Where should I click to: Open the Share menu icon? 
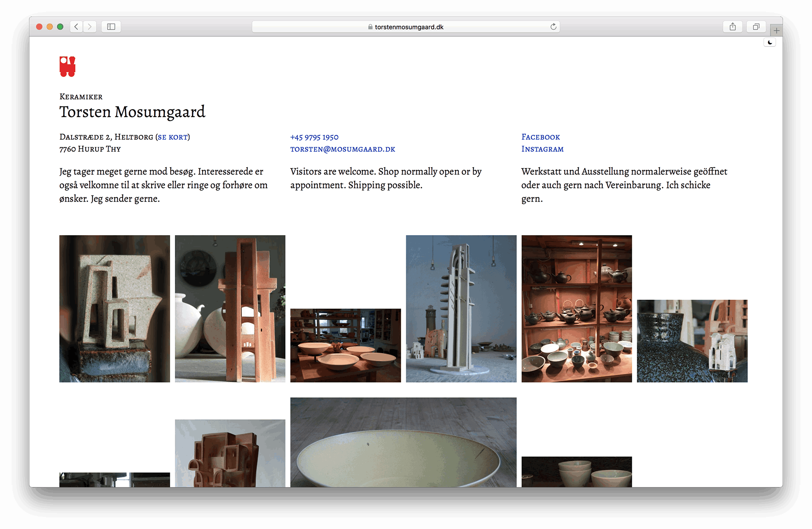pyautogui.click(x=732, y=27)
